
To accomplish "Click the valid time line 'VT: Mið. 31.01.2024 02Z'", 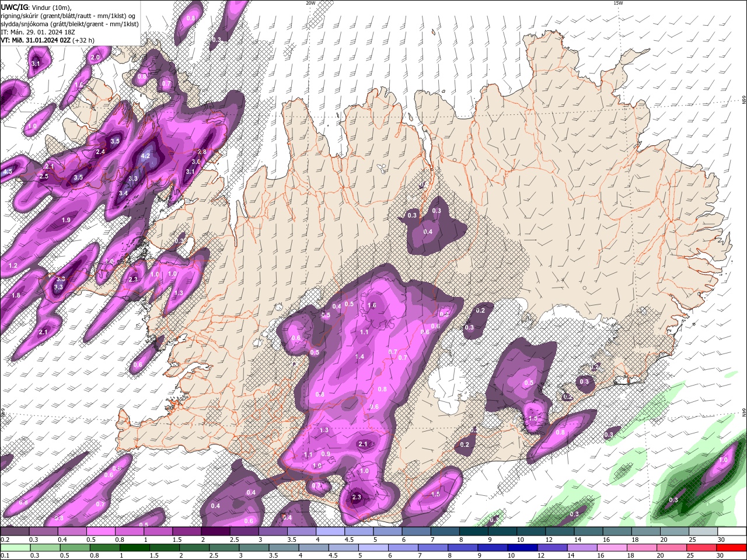I will click(36, 40).
